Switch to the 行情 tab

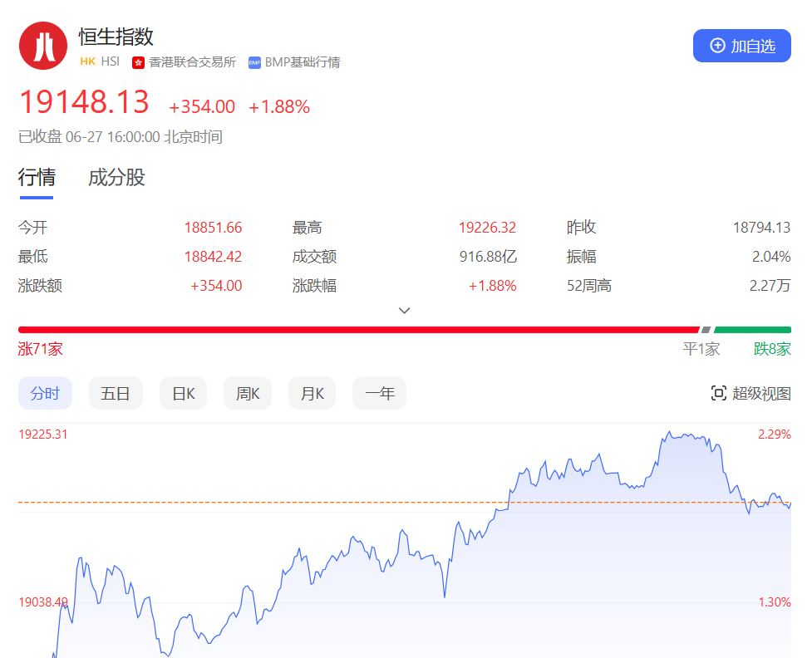coord(37,178)
